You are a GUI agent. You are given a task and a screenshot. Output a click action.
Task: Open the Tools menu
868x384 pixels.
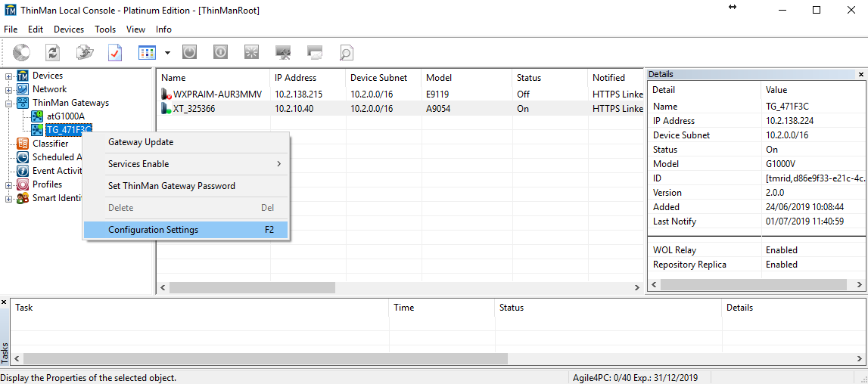click(x=105, y=29)
